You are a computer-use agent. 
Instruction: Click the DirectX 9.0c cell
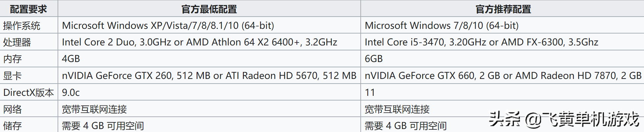click(x=209, y=92)
